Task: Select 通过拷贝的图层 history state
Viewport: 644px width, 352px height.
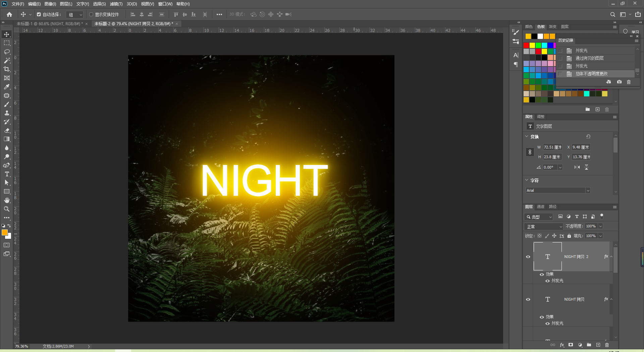Action: 590,58
